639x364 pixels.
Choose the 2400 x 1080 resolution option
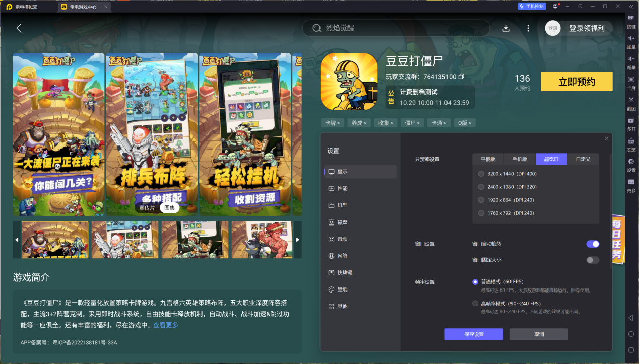tap(481, 187)
